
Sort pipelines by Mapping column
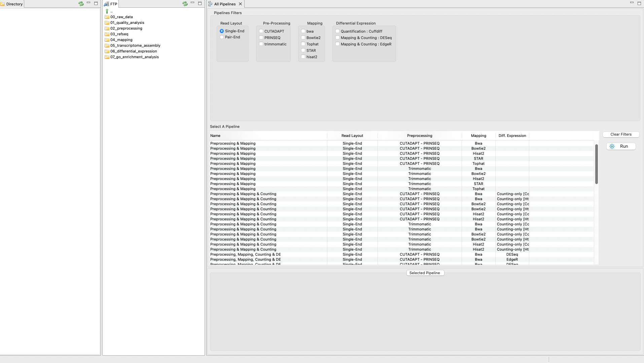pos(478,136)
